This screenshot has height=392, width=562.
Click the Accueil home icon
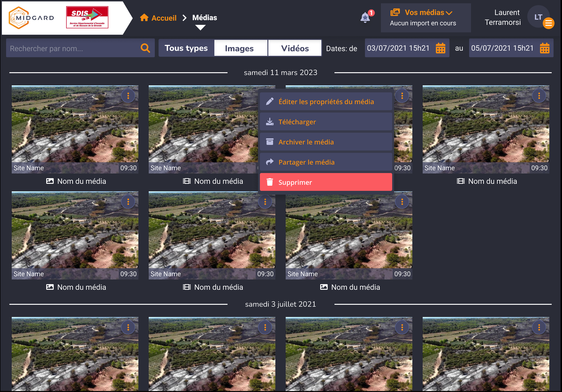(x=144, y=18)
